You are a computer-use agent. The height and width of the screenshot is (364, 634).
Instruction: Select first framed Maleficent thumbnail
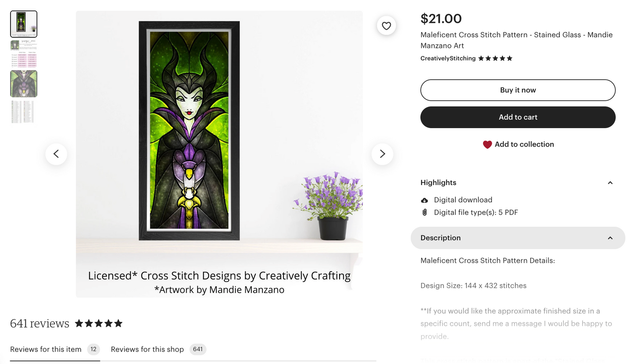coord(24,24)
